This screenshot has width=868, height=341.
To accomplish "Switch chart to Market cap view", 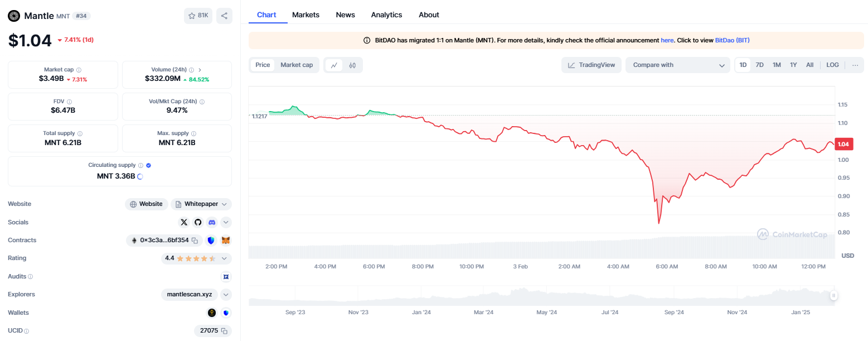I will (x=297, y=65).
